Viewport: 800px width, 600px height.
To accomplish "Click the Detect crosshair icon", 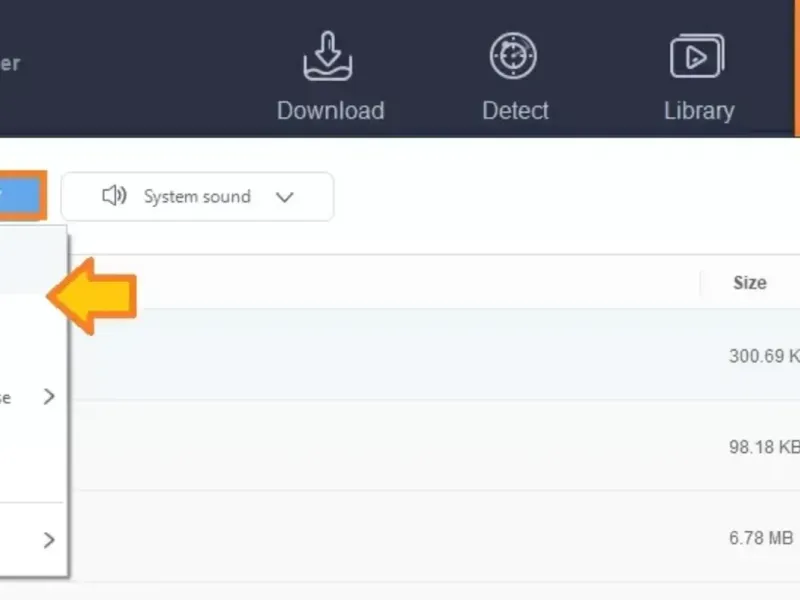I will (514, 57).
